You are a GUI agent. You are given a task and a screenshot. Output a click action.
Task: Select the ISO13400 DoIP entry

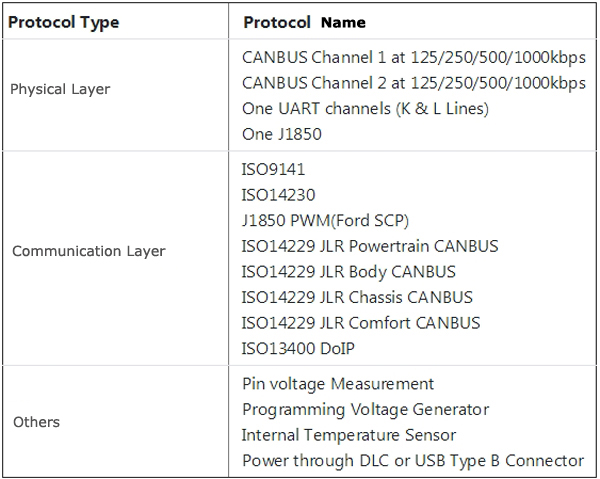click(298, 349)
